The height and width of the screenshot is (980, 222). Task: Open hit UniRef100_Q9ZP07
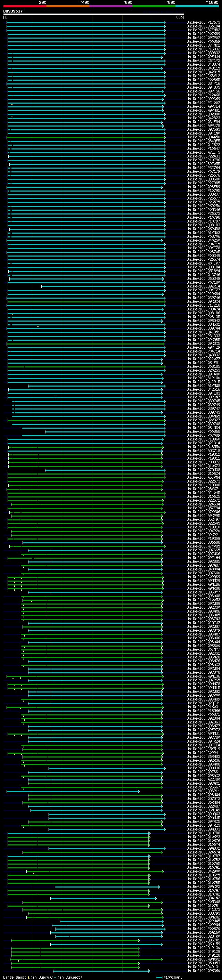pos(203,38)
